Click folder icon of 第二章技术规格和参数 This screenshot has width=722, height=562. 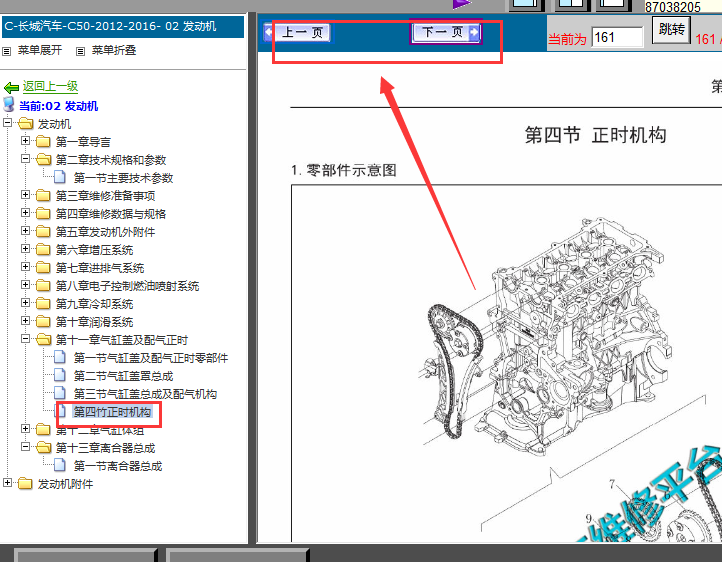tap(43, 159)
